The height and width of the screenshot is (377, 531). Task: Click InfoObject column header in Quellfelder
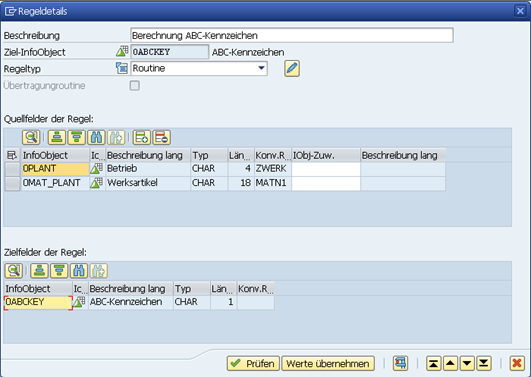(55, 155)
